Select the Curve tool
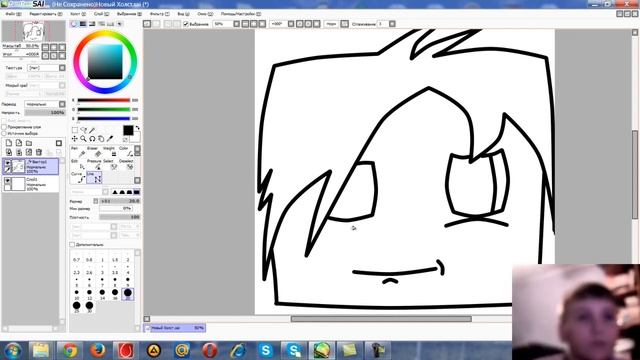Screen dimensions: 640x360 78,177
